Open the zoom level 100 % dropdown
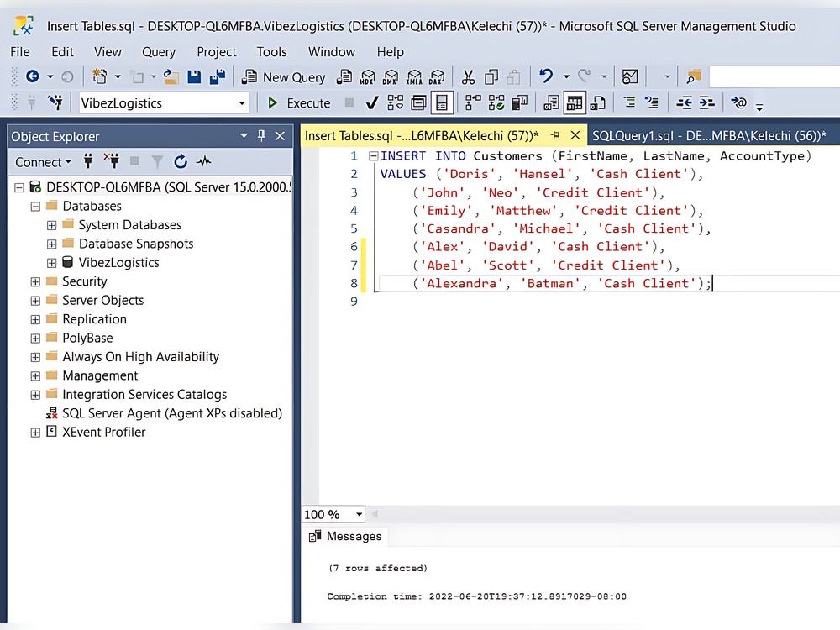 point(359,515)
